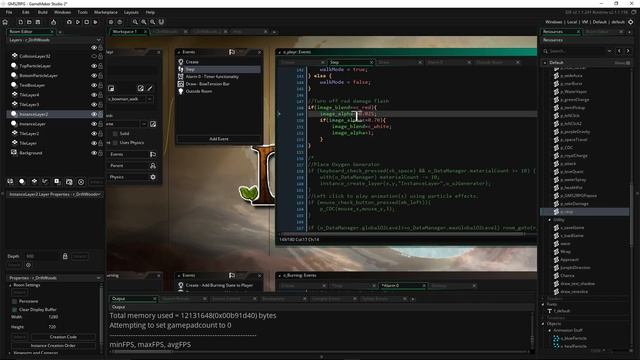Click the Creation Code button
Image resolution: width=640 pixels, height=360 pixels.
(x=63, y=337)
